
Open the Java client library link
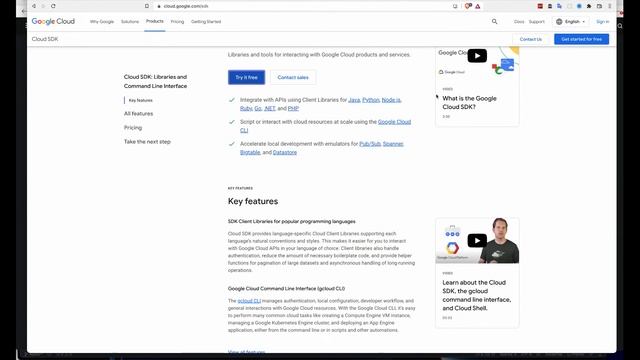(x=354, y=100)
